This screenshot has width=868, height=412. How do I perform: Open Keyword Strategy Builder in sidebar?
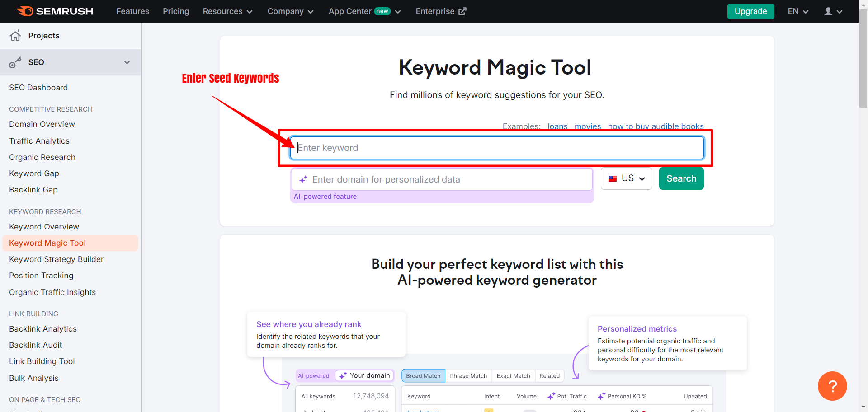pos(57,259)
